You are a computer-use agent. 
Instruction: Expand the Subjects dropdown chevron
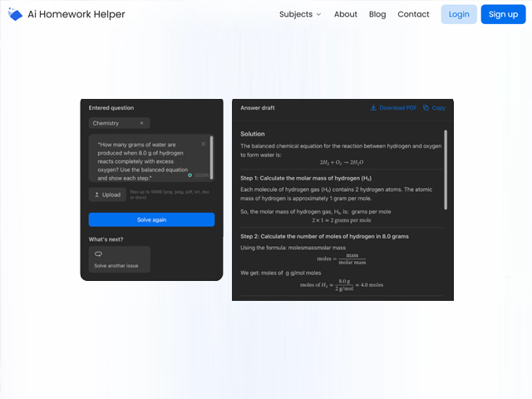319,15
